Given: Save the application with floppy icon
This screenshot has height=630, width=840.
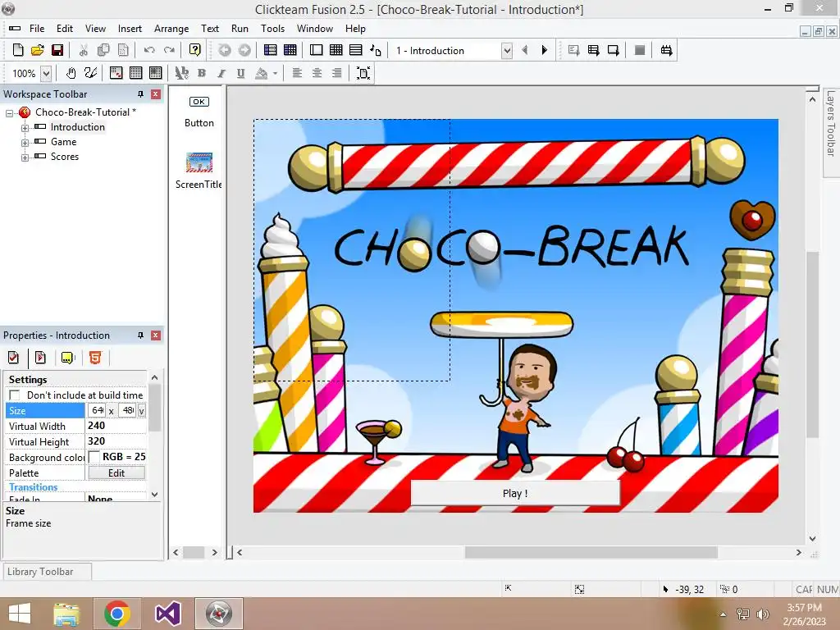Looking at the screenshot, I should (x=57, y=50).
